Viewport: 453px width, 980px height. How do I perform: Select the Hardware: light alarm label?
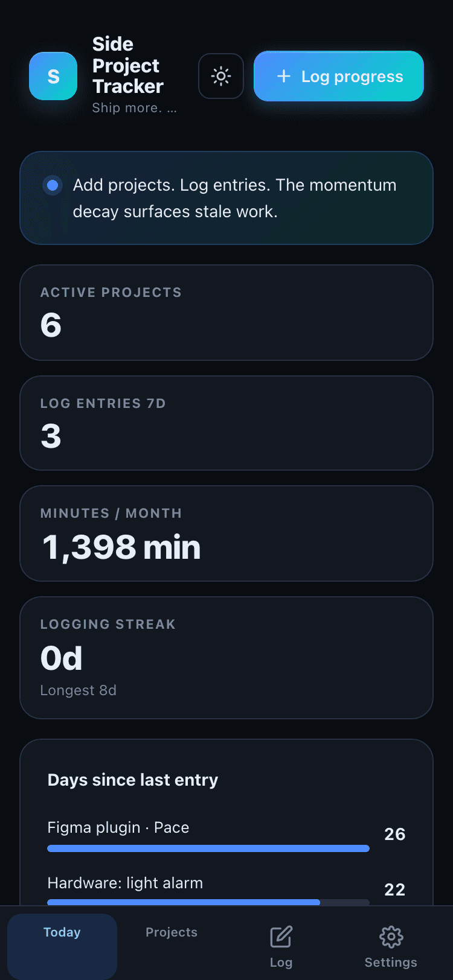(x=125, y=883)
